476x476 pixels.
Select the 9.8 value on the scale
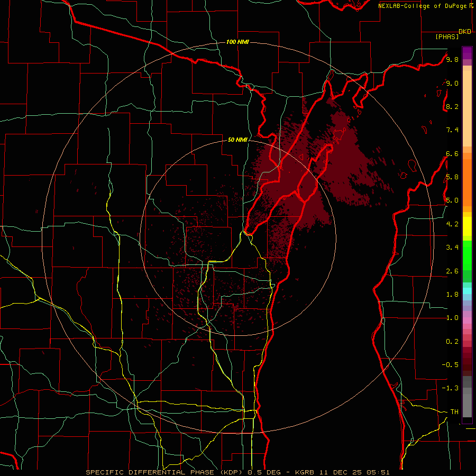[452, 59]
